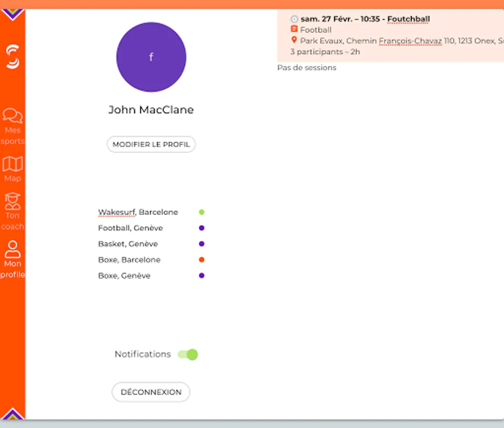Click the green dot beside Wakesurf, Barcelone

[x=201, y=212]
